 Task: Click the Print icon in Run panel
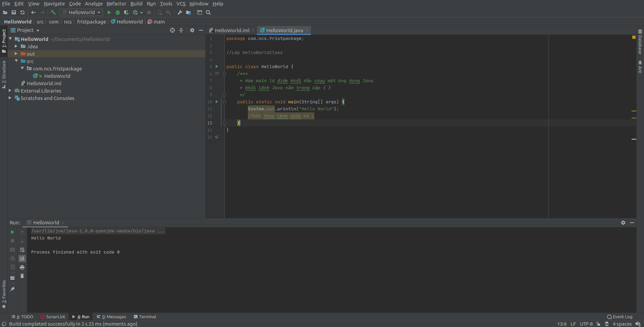coord(22,267)
